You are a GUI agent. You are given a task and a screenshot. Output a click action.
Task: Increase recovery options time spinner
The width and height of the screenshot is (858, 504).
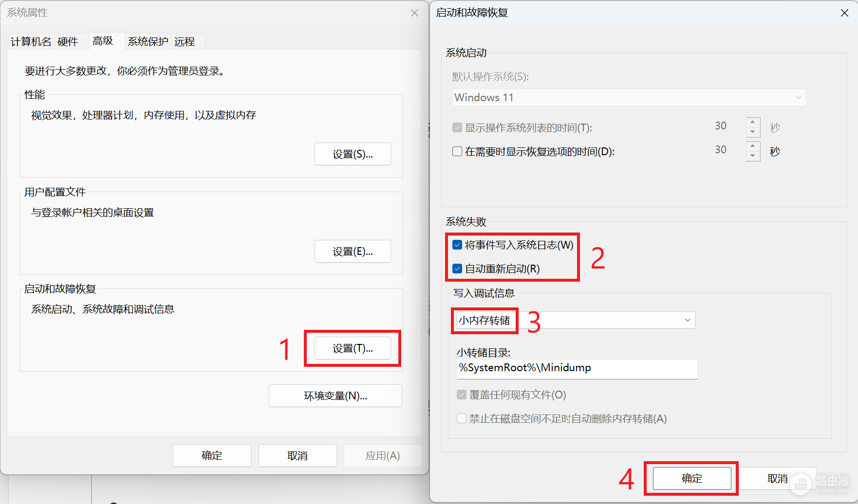click(753, 146)
